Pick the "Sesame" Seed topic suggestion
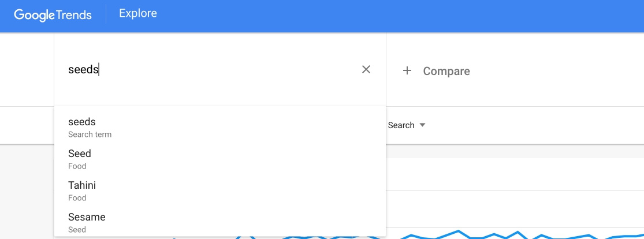Image resolution: width=644 pixels, height=239 pixels. (x=219, y=222)
